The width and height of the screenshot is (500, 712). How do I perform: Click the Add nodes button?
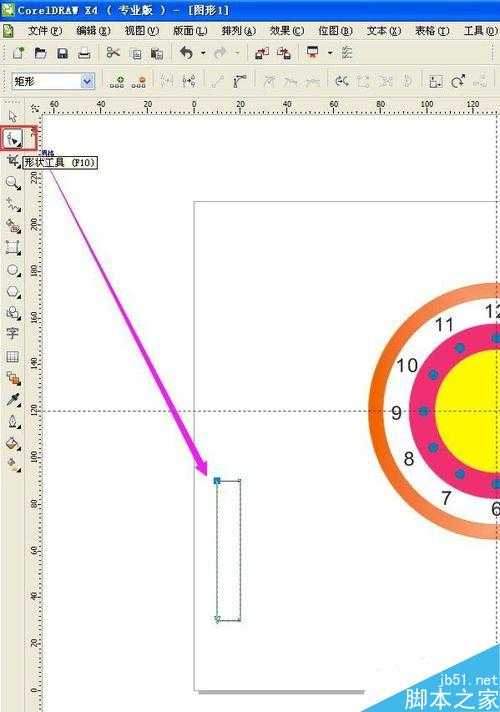coord(117,82)
